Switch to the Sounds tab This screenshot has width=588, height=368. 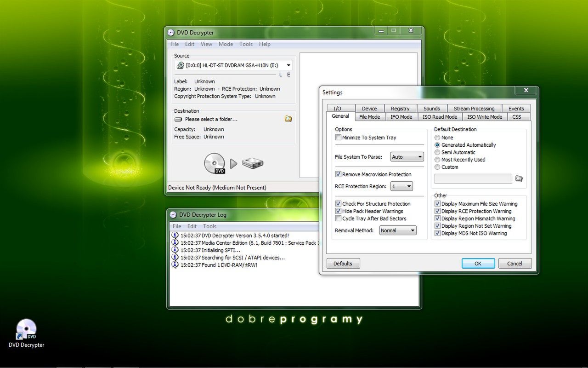click(x=432, y=109)
